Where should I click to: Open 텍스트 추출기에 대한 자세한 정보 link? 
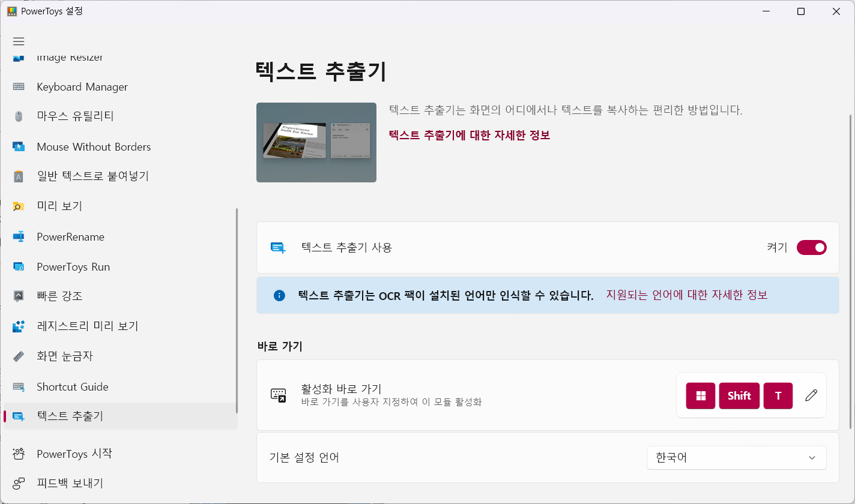(x=470, y=135)
